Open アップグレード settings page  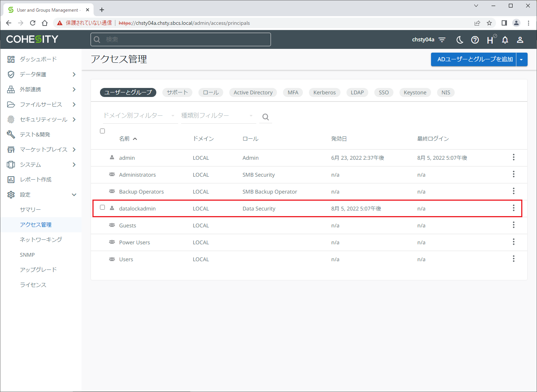(38, 270)
